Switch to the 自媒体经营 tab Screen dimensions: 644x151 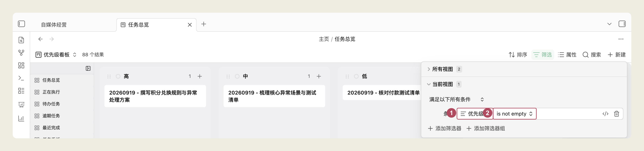(x=54, y=25)
